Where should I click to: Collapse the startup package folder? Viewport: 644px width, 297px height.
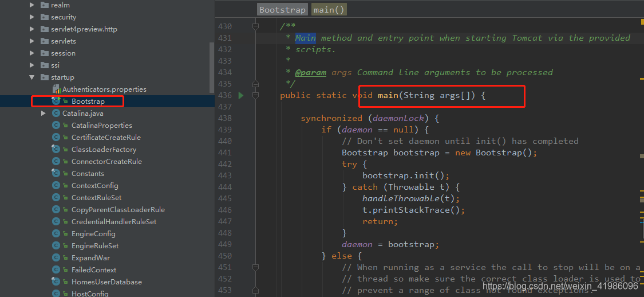click(32, 77)
